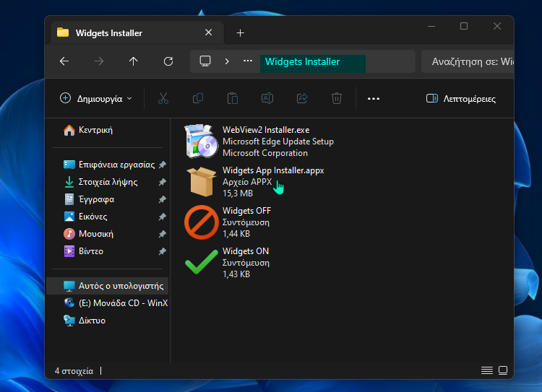This screenshot has width=542, height=392.
Task: Click the Widgets OFF shortcut name
Action: [246, 211]
